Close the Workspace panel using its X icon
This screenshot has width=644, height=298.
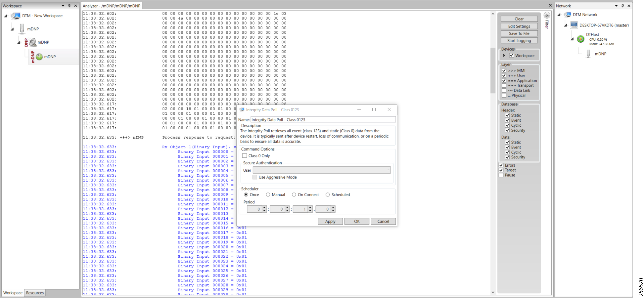pos(75,6)
